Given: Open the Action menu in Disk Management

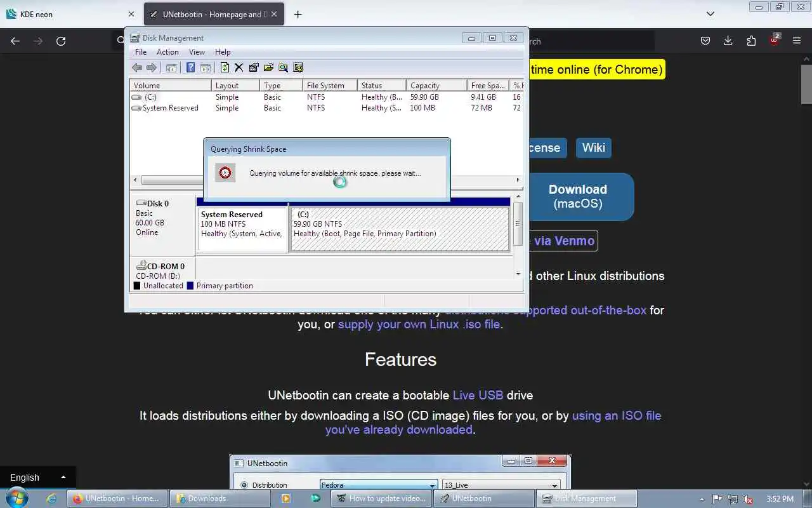Looking at the screenshot, I should coord(167,52).
